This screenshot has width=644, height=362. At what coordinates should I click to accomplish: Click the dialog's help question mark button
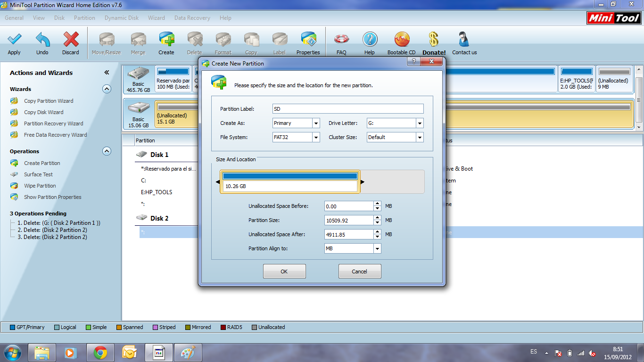[x=413, y=62]
